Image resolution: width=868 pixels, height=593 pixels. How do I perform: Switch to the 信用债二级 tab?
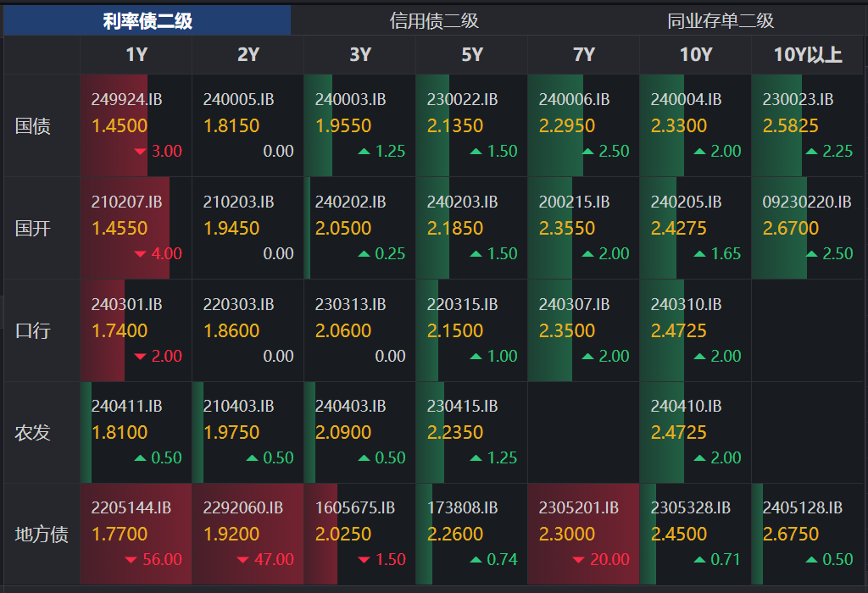pos(434,21)
